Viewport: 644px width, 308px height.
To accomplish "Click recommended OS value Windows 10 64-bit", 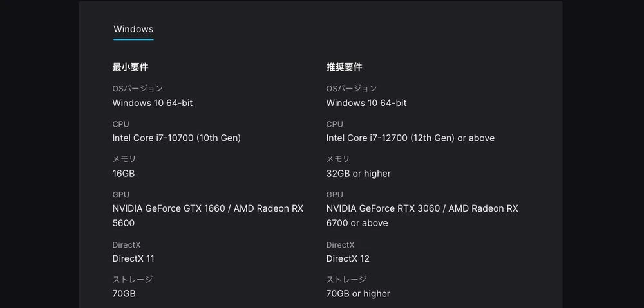I will (x=366, y=103).
